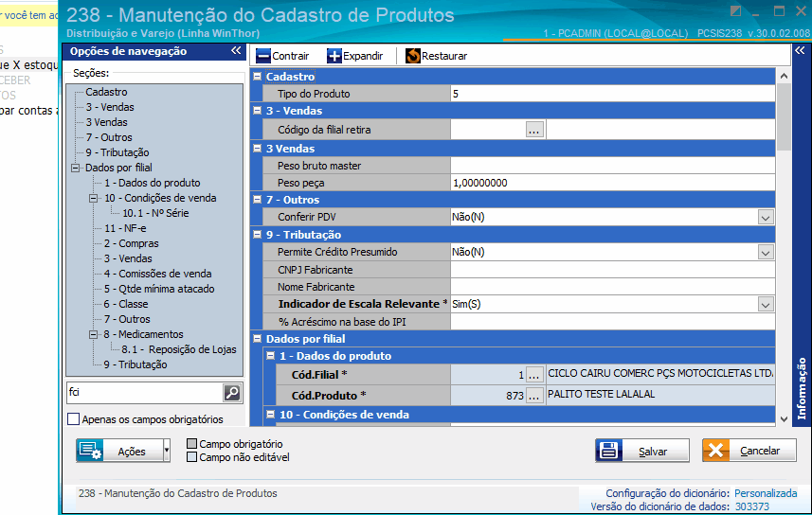
Task: Open the Ações button dropdown arrow
Action: coord(167,451)
